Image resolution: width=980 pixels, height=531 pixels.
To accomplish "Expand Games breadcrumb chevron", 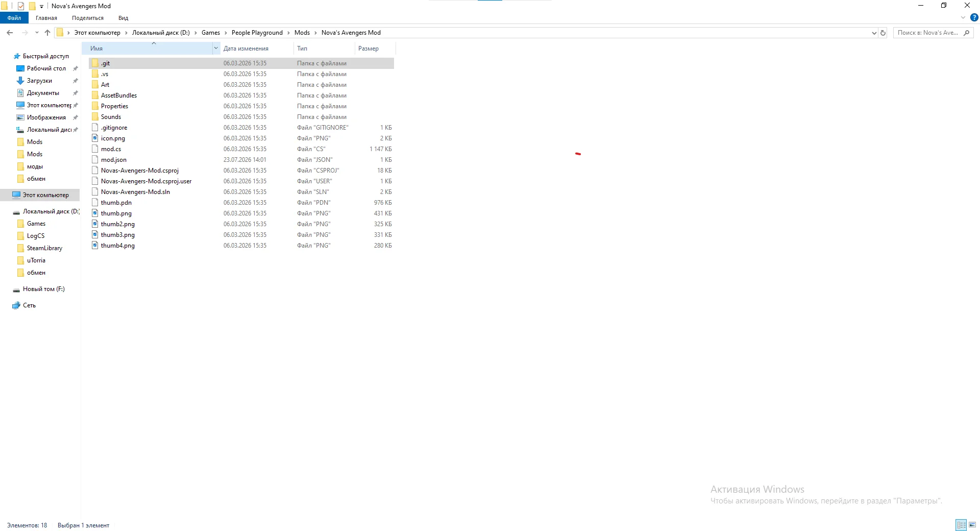I will click(x=226, y=33).
